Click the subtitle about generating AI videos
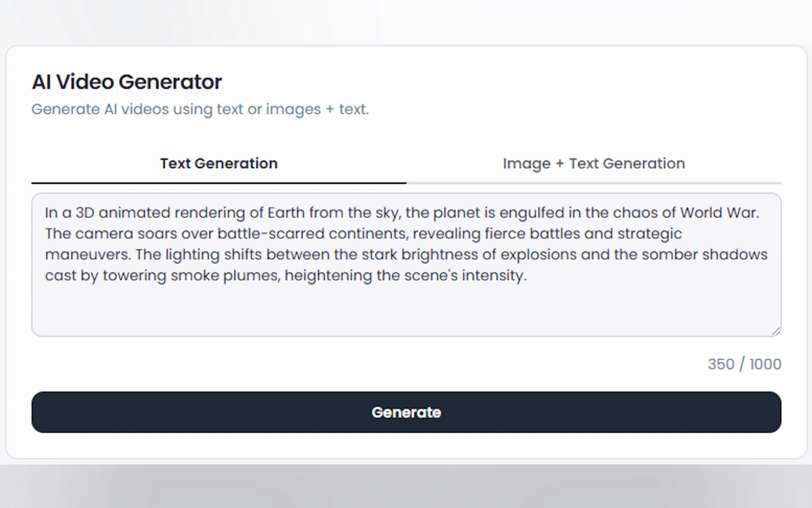The image size is (812, 508). pyautogui.click(x=200, y=109)
